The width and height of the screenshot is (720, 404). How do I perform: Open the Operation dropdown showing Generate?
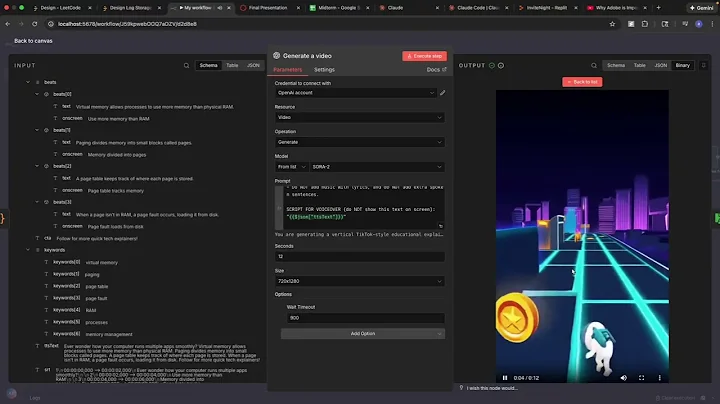(x=360, y=142)
